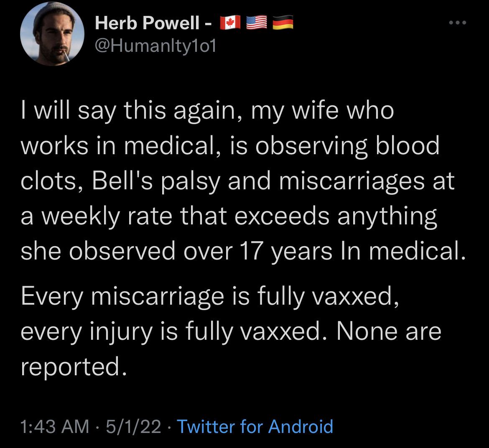This screenshot has height=448, width=489.
Task: Click the display name Herb Powell
Action: tap(147, 23)
